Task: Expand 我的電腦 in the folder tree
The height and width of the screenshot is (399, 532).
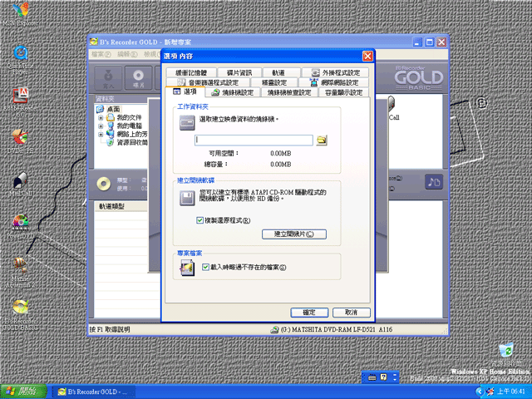Action: point(101,126)
